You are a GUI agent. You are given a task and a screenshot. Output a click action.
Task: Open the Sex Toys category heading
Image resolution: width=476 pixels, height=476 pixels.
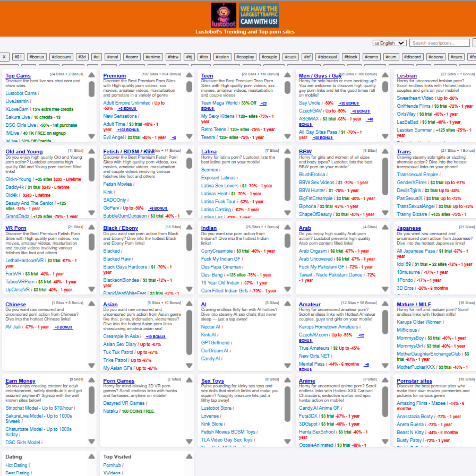[x=213, y=381]
